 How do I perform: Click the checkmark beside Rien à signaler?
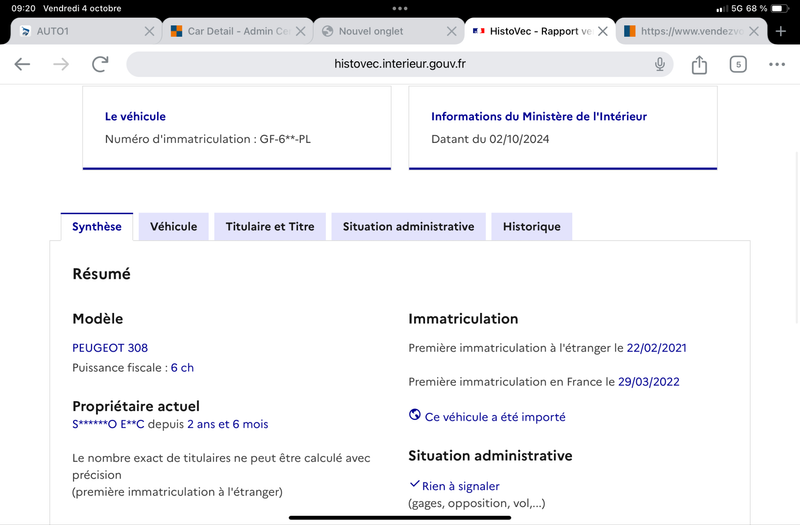pyautogui.click(x=414, y=484)
